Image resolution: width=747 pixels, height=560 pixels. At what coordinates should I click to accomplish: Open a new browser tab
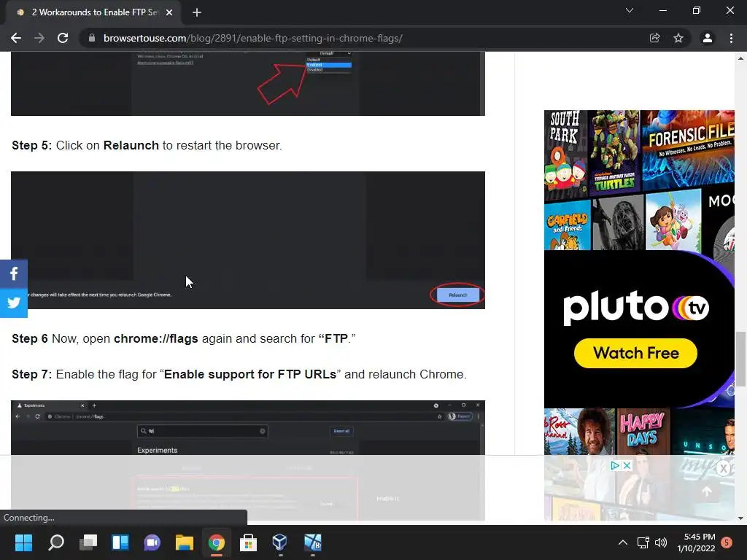click(x=197, y=12)
